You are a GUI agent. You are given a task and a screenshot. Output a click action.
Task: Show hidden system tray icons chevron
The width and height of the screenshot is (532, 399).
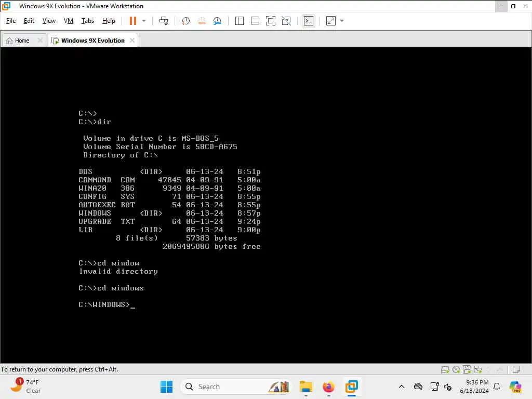[402, 387]
